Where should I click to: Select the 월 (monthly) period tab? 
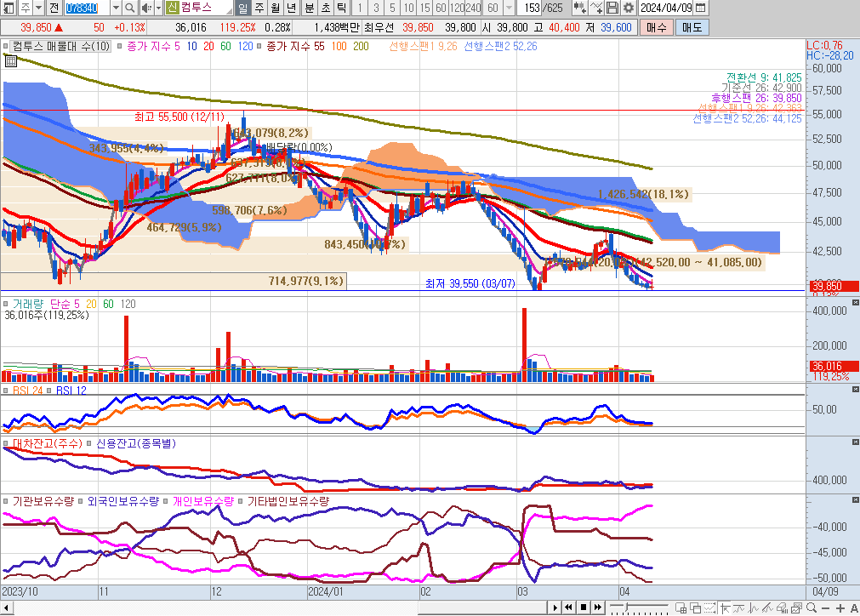276,8
